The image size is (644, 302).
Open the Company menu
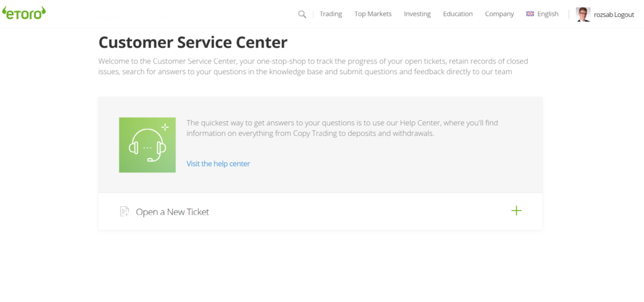pos(499,14)
